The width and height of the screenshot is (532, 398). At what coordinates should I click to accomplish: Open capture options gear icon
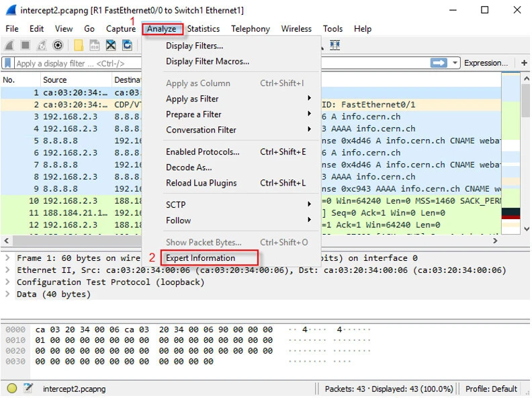coord(58,45)
